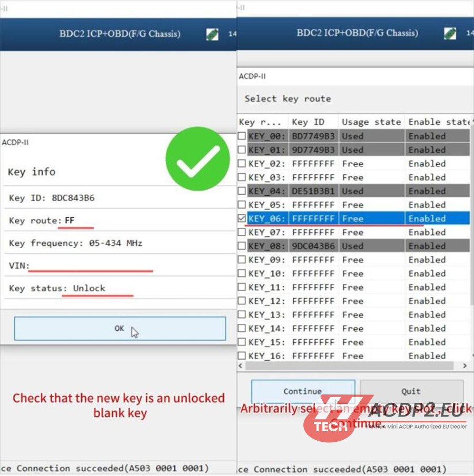This screenshot has width=474, height=476.
Task: Sort by the Usage state column header
Action: tap(371, 122)
